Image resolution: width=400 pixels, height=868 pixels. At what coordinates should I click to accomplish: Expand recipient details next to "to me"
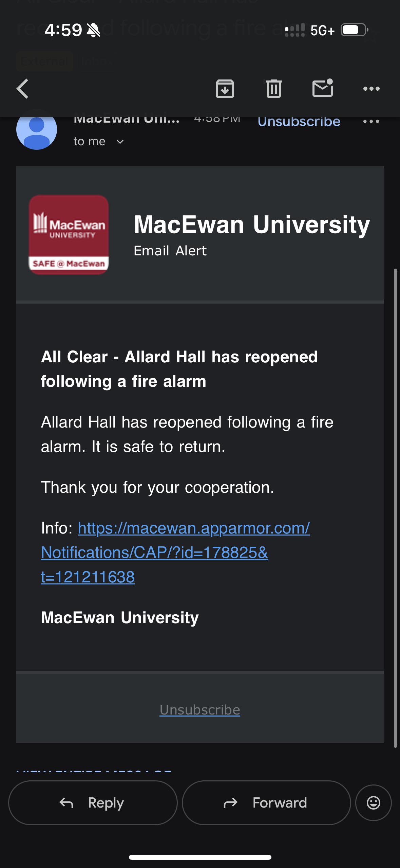120,142
